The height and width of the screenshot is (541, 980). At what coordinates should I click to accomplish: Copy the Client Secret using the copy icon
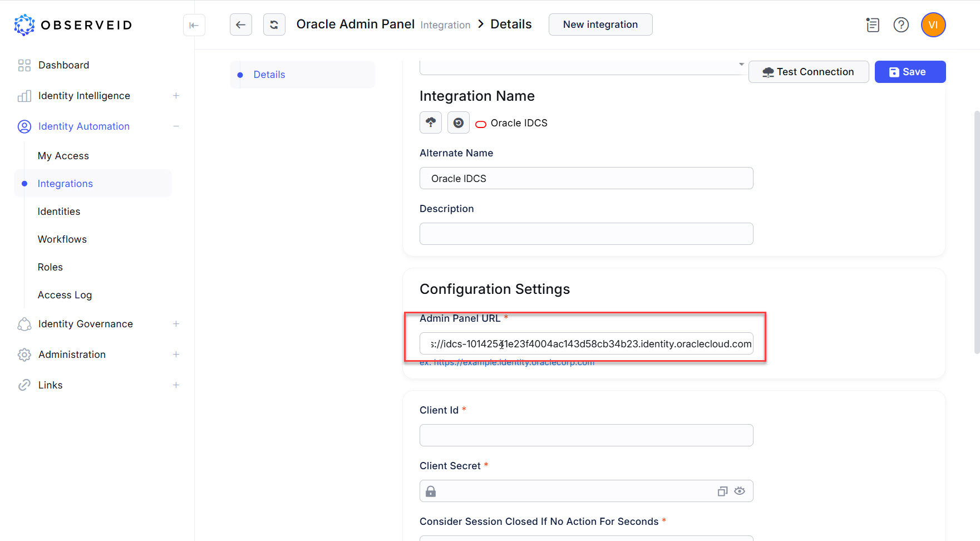click(722, 491)
